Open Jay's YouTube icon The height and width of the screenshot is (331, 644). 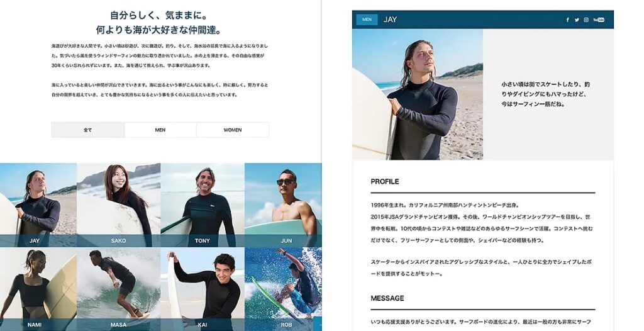coord(599,20)
